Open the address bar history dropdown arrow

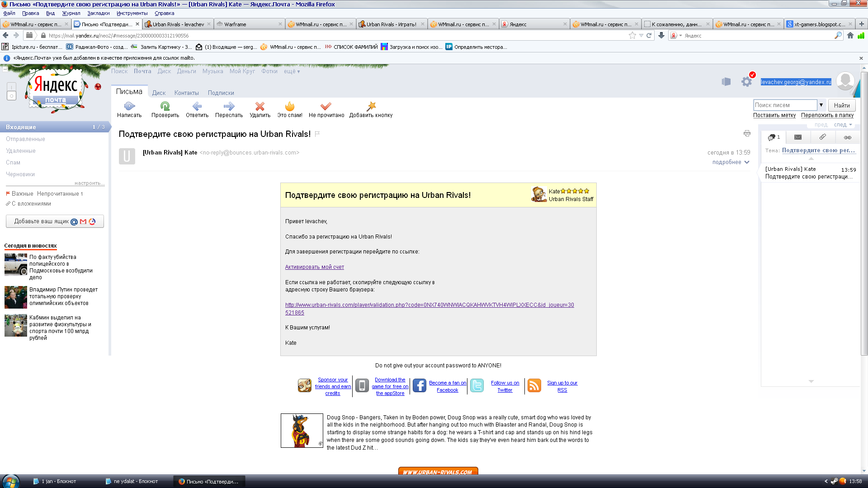pos(641,36)
